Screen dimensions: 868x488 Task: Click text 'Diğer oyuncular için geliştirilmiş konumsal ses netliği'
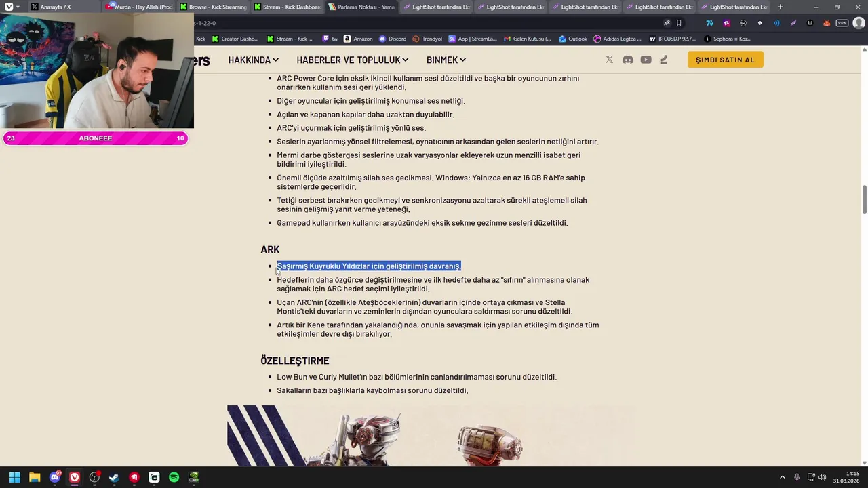pyautogui.click(x=371, y=101)
